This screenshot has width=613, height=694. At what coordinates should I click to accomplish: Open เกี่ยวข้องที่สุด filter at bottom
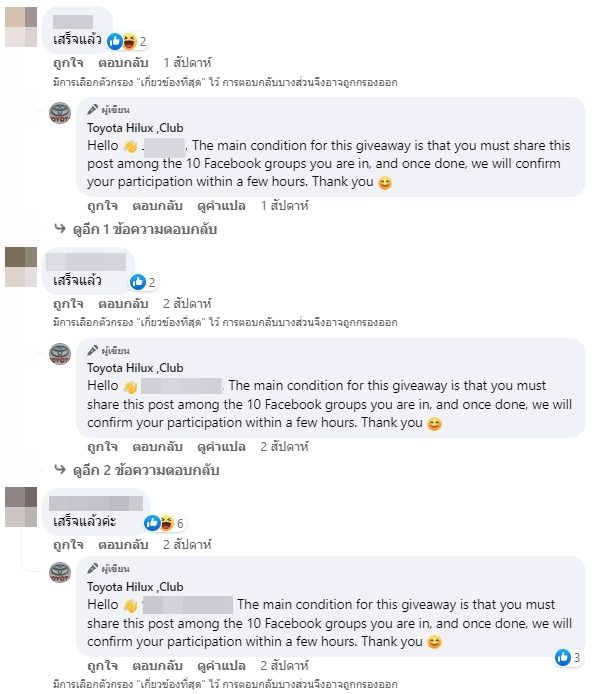click(171, 684)
